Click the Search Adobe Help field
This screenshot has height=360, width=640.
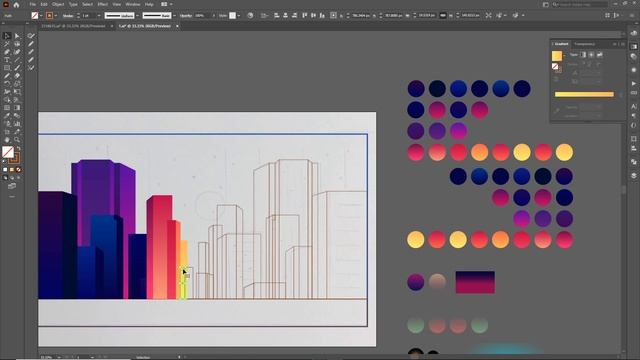point(580,4)
